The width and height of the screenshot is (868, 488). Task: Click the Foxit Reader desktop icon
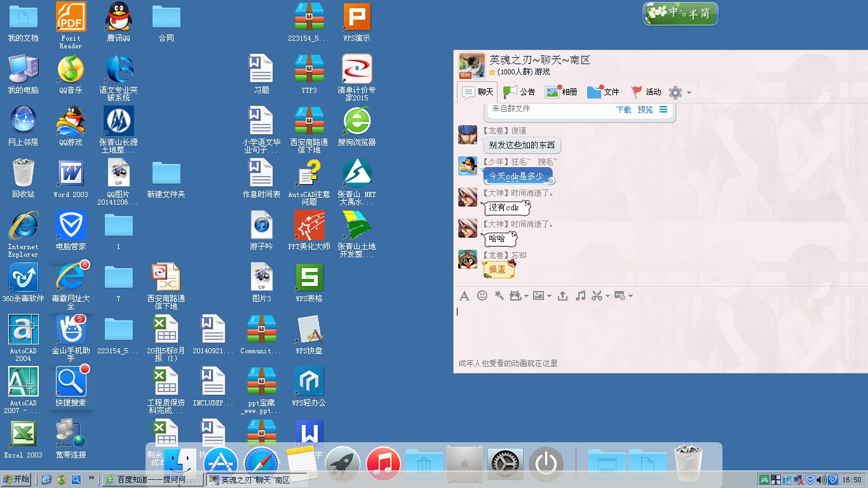(x=71, y=25)
